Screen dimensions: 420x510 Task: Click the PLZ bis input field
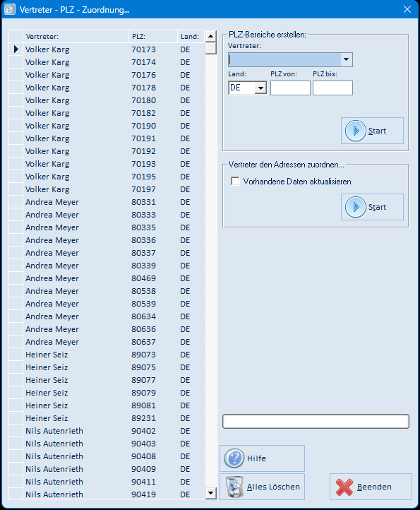(x=332, y=88)
